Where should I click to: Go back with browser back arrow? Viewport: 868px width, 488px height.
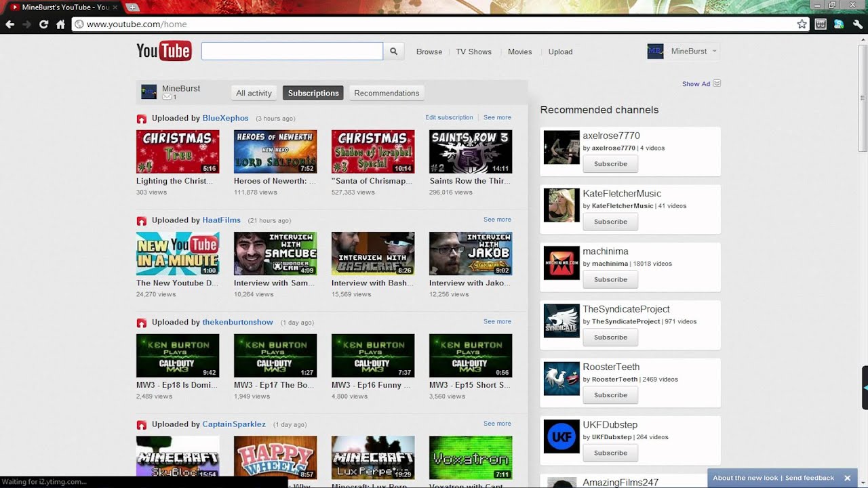click(9, 24)
